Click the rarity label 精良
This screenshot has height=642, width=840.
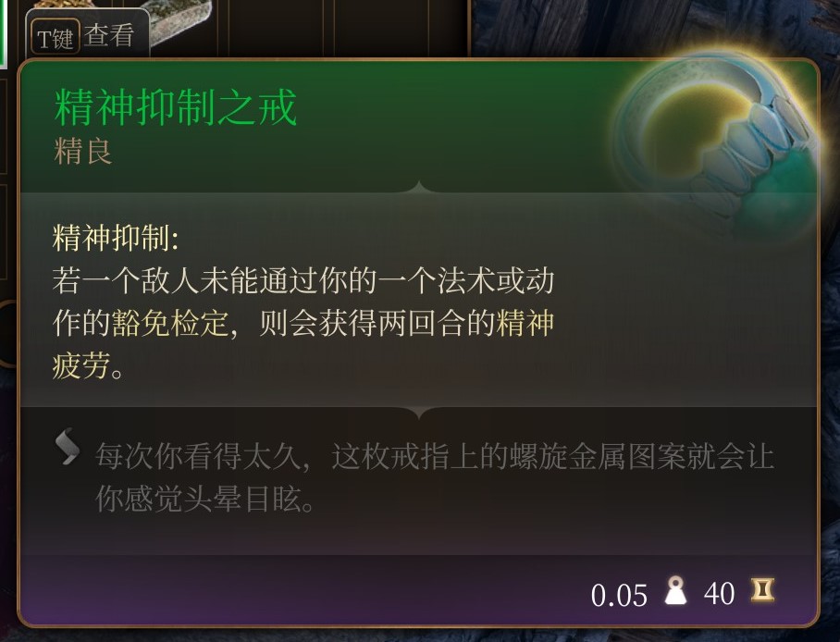click(83, 152)
